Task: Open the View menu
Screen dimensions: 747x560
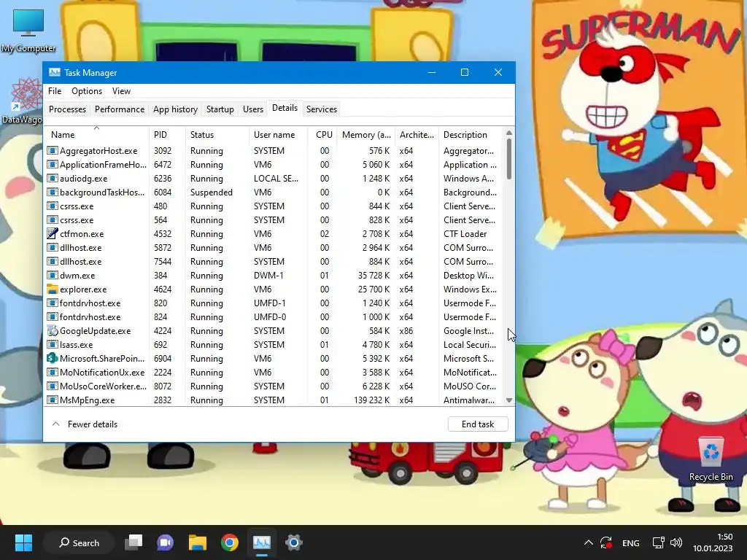Action: click(x=122, y=91)
